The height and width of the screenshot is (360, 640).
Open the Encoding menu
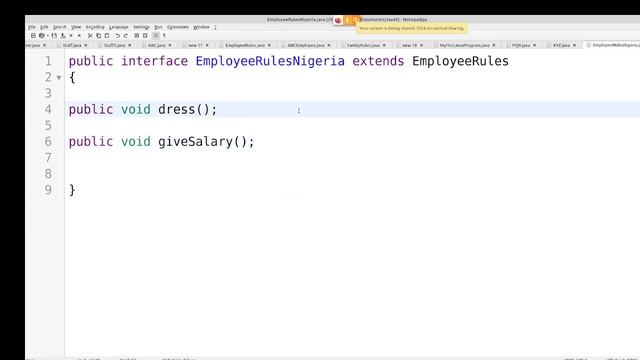pos(95,27)
